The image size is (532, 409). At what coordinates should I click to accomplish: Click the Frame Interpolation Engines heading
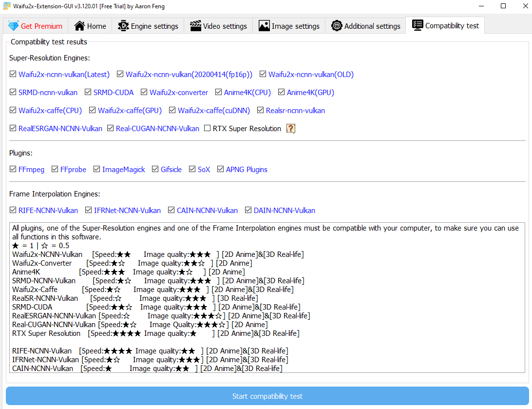[55, 194]
